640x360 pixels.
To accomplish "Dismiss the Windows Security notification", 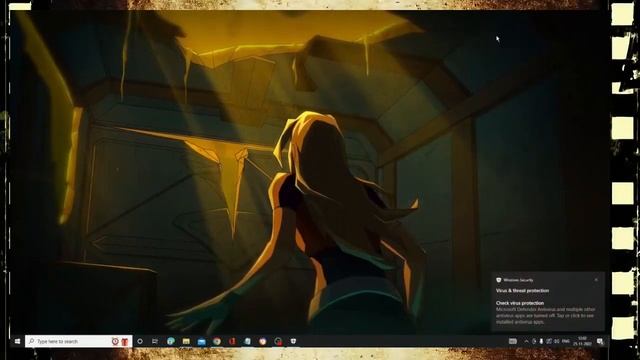I will point(596,280).
